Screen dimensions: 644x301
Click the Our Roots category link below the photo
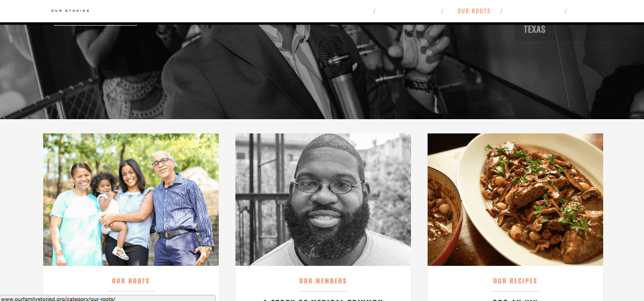131,281
